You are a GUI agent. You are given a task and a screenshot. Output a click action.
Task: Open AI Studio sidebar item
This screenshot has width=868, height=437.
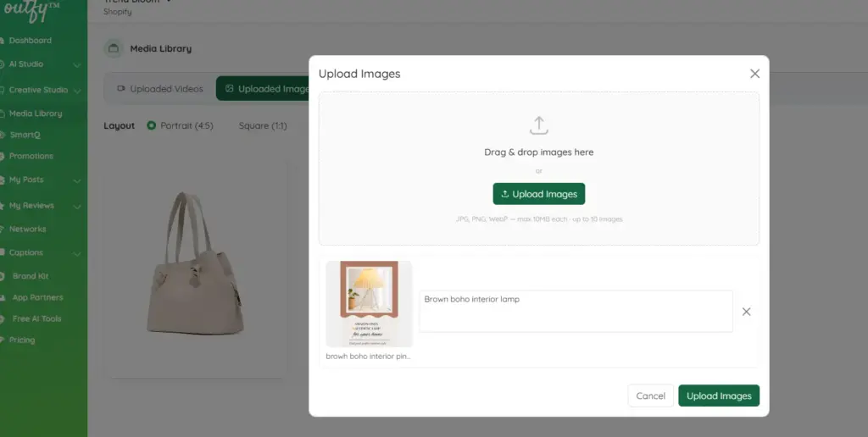25,64
